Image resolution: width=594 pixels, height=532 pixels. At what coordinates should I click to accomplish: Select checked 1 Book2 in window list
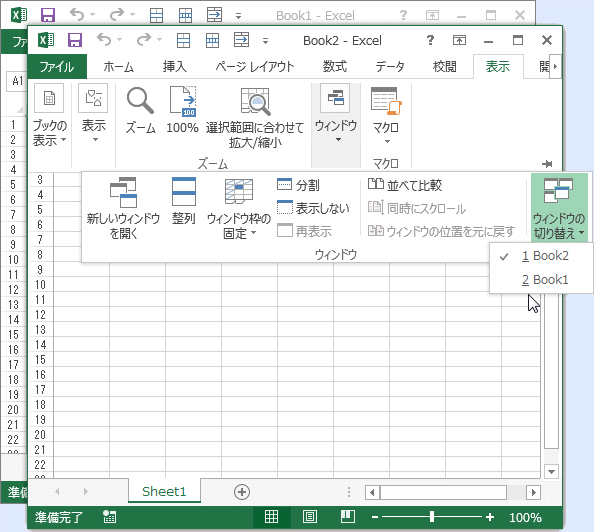541,256
